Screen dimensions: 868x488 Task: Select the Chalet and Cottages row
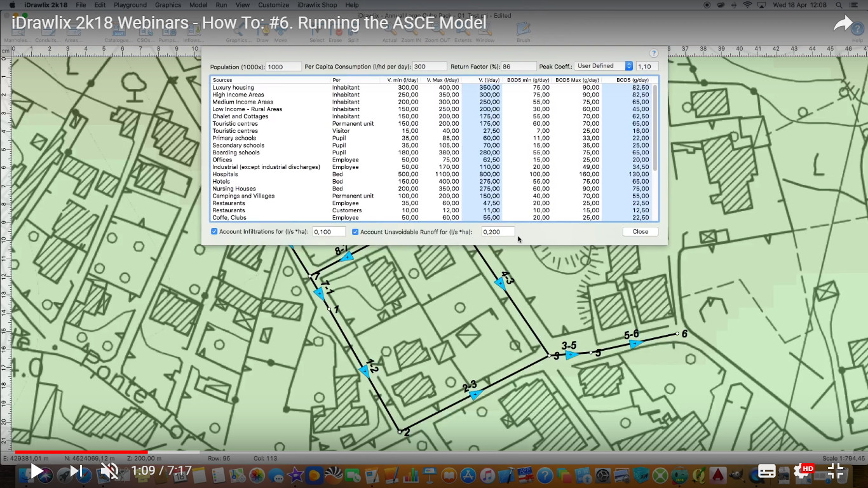coord(431,116)
